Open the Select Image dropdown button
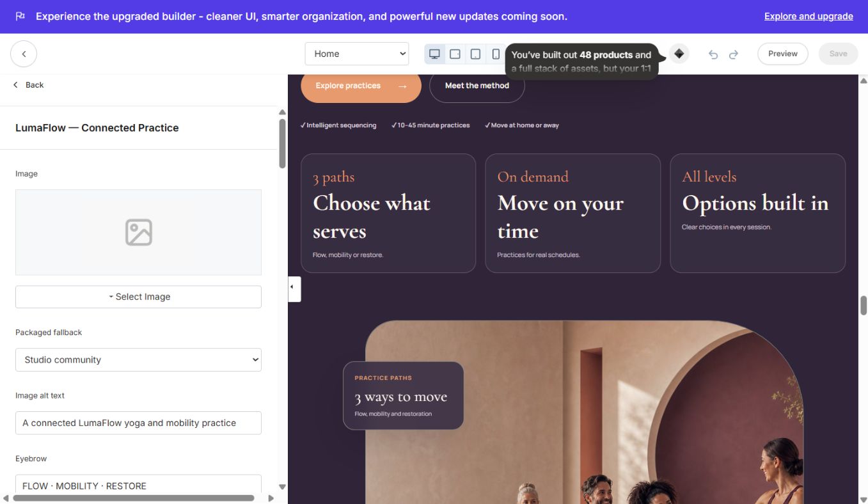The width and height of the screenshot is (868, 504). (x=138, y=297)
